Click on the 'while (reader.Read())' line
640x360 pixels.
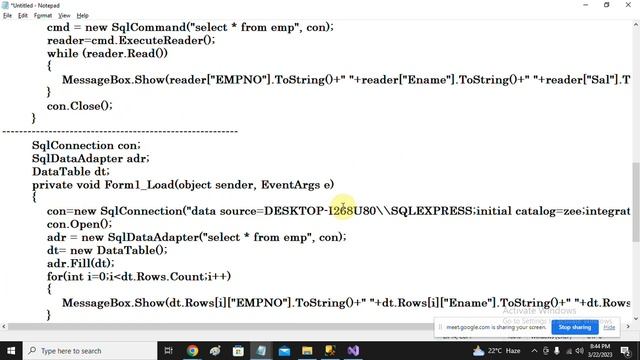tap(107, 53)
